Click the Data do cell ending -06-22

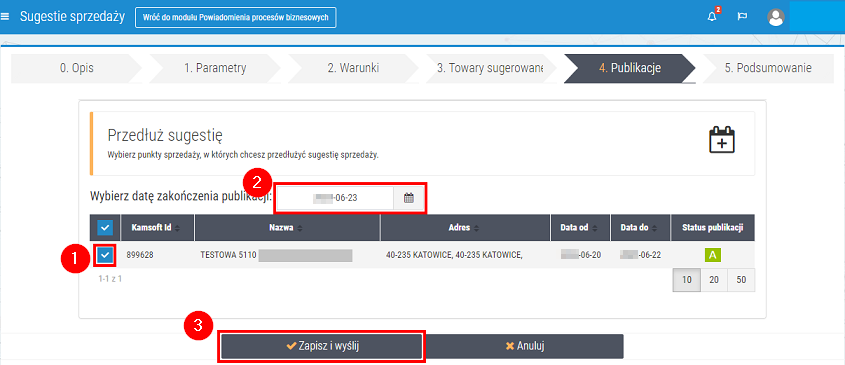click(640, 256)
